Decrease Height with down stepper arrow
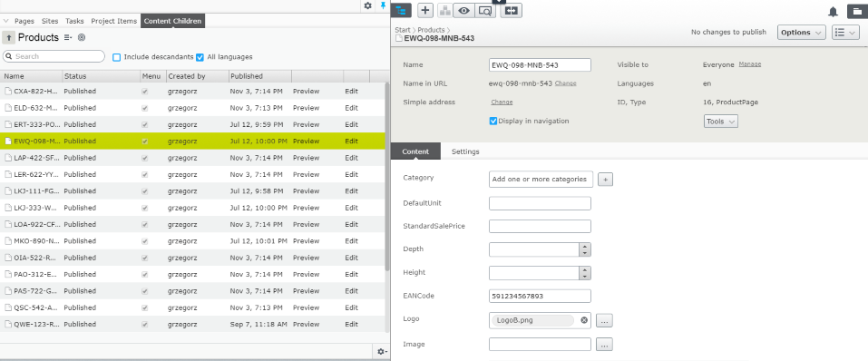The height and width of the screenshot is (361, 868). point(585,277)
